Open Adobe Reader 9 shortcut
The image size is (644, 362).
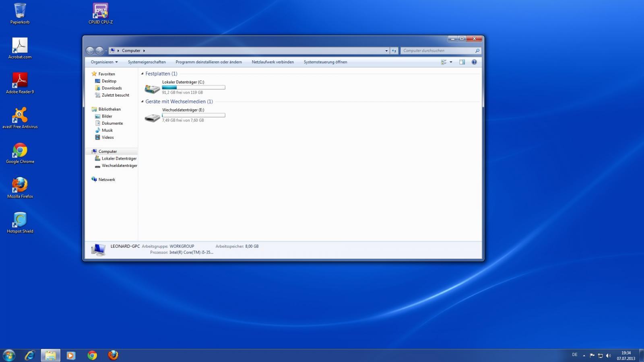20,83
